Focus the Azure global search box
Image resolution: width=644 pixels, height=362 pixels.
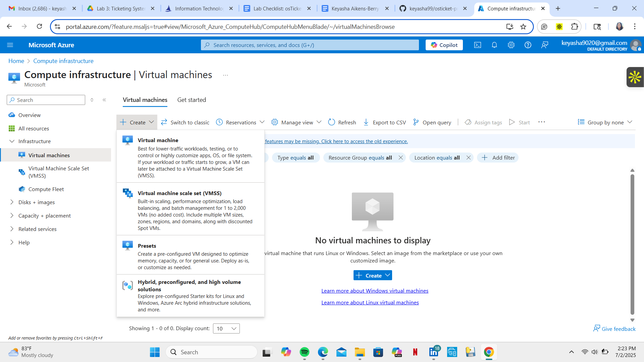(310, 45)
